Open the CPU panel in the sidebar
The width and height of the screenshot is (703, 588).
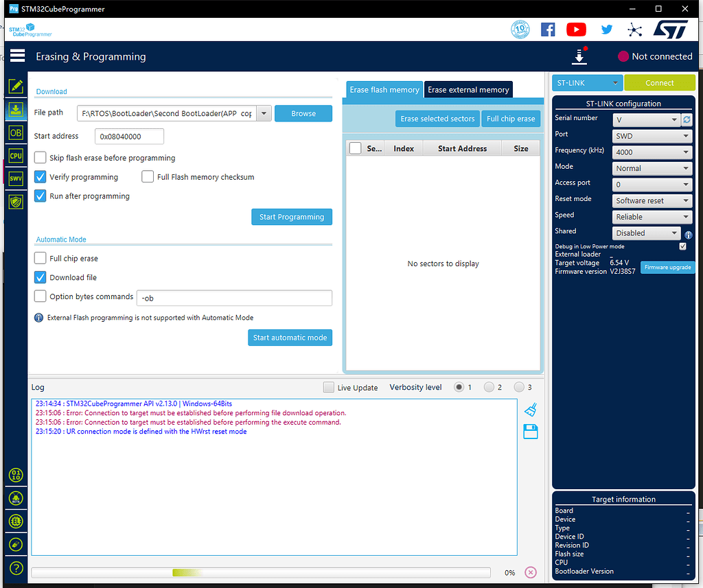[16, 156]
